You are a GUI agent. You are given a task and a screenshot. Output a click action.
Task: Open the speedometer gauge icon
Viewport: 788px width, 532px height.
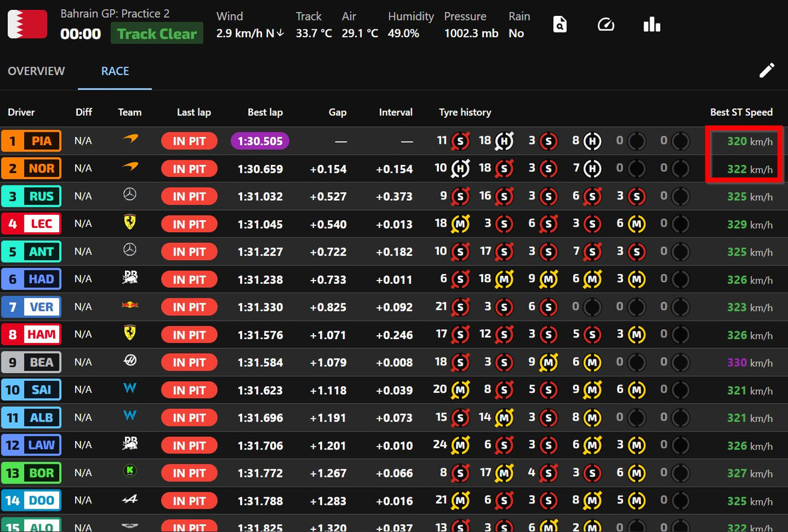click(x=606, y=24)
